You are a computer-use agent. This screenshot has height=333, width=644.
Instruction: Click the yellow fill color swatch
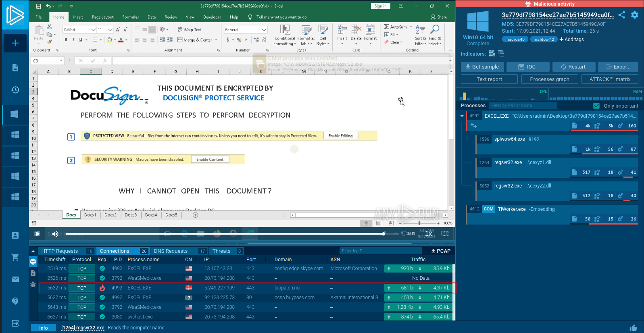[109, 40]
